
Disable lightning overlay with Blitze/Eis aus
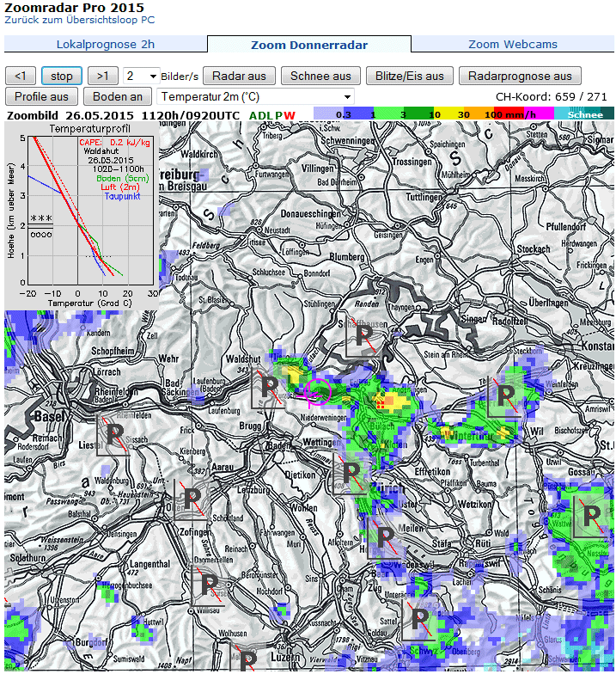[x=410, y=76]
